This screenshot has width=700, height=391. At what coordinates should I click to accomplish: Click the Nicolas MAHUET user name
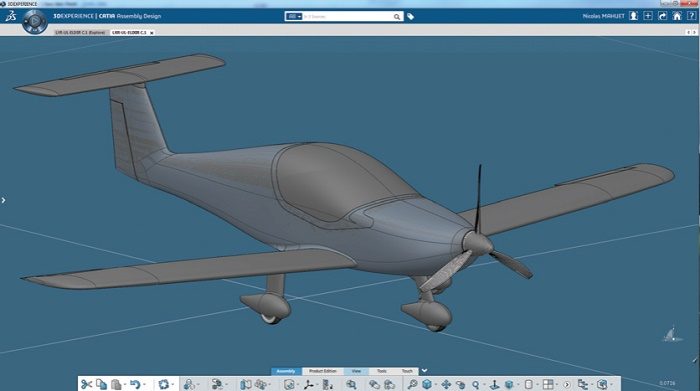604,16
